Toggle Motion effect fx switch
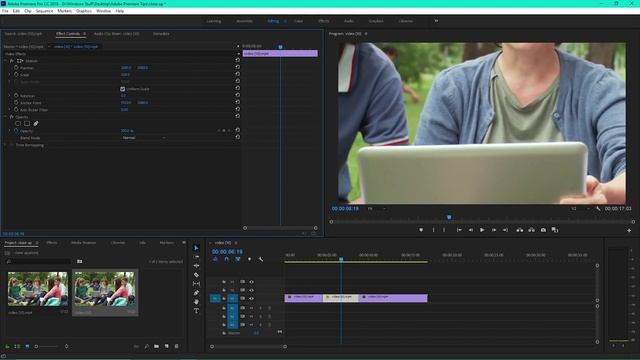The width and height of the screenshot is (640, 360). (x=12, y=60)
